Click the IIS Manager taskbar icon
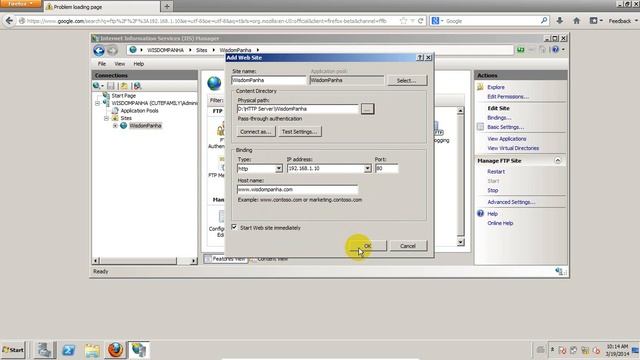Viewport: 640px width, 360px height. click(139, 350)
